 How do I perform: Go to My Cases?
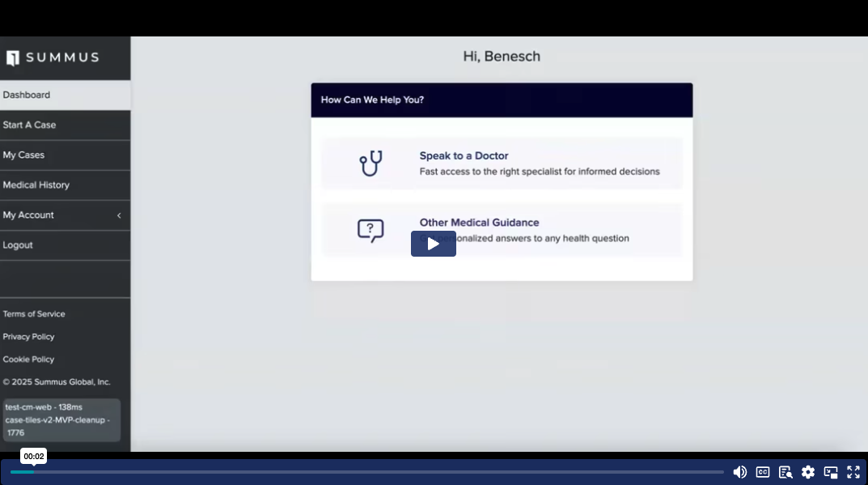[x=24, y=155]
